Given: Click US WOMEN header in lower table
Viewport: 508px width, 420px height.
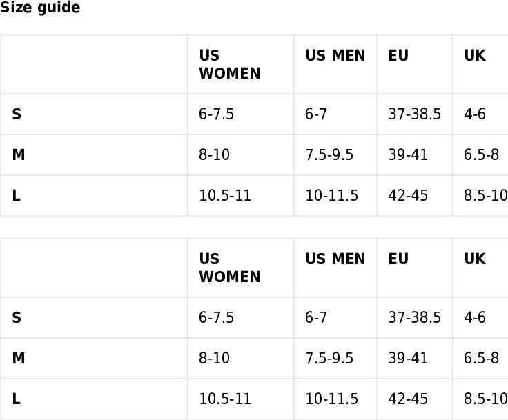Looking at the screenshot, I should 229,268.
